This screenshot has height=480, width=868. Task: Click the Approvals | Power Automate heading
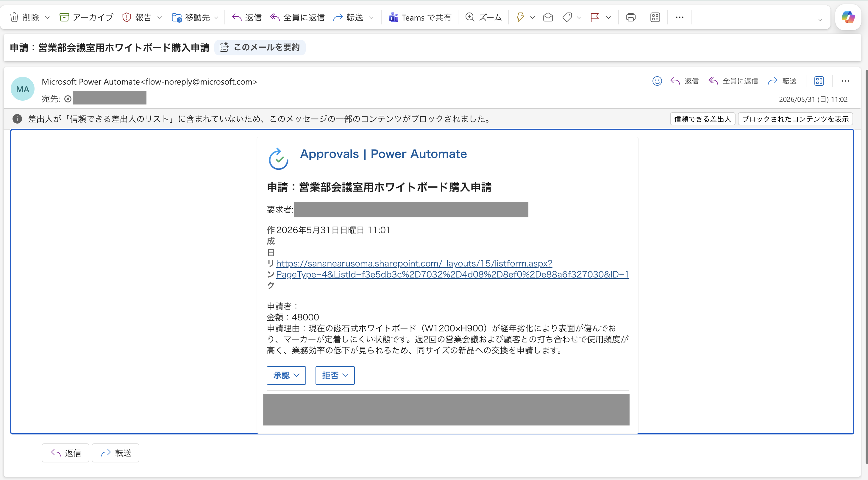point(383,154)
